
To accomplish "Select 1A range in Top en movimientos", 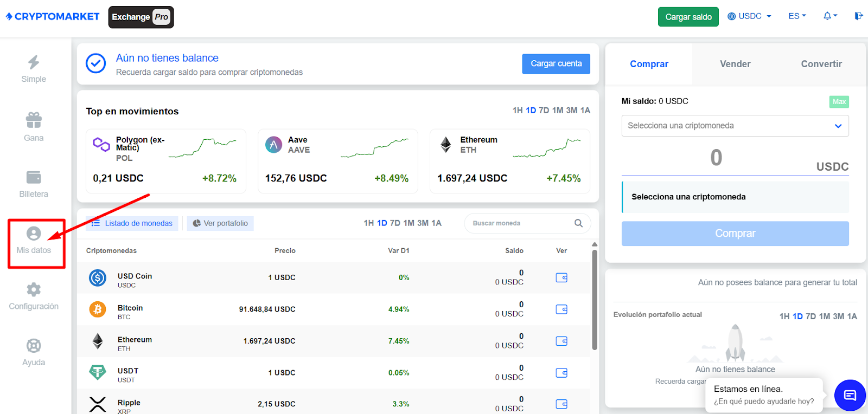I will (x=585, y=111).
